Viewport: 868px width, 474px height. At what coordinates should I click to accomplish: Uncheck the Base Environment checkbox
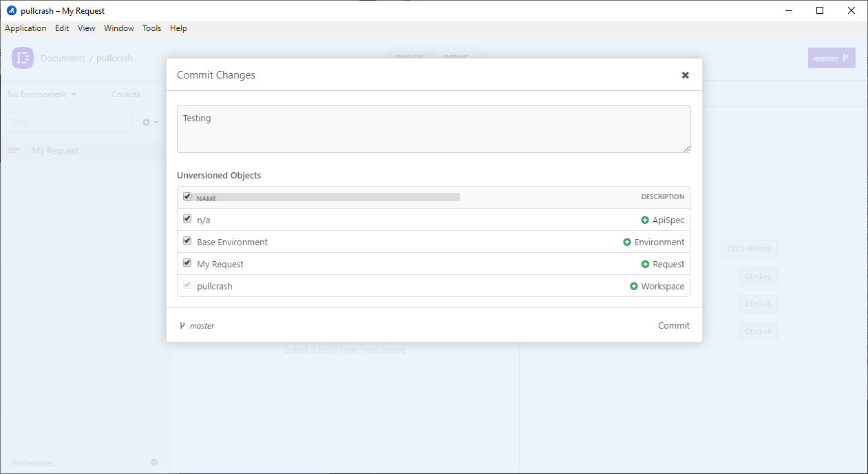(x=187, y=241)
